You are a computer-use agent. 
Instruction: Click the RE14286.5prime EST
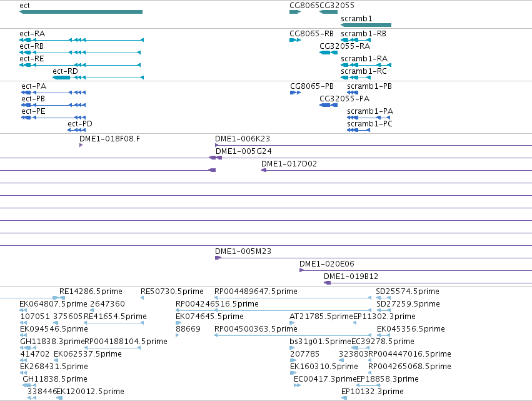click(x=62, y=298)
